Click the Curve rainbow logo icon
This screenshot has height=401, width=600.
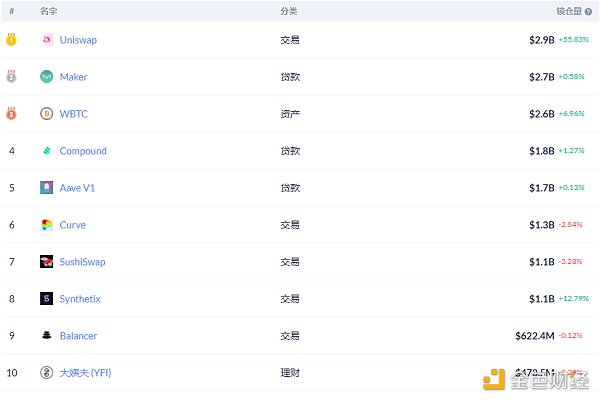coord(46,225)
